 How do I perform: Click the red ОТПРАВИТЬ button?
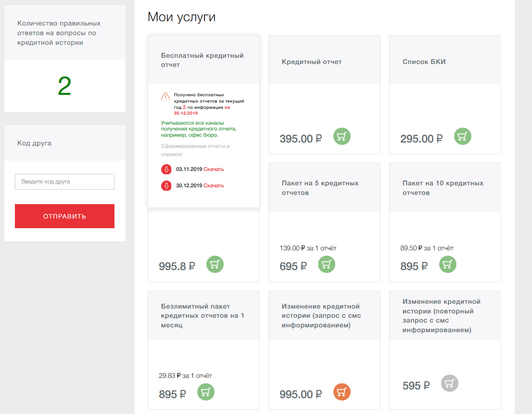click(x=64, y=216)
